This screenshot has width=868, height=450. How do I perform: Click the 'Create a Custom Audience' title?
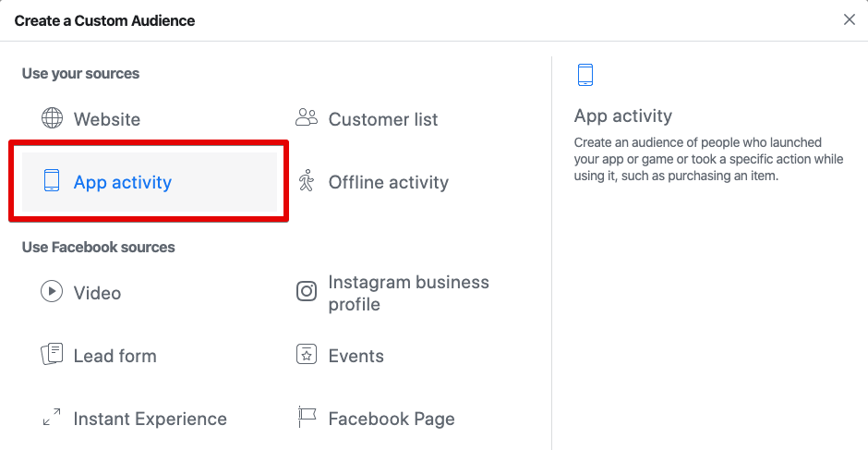click(x=104, y=20)
